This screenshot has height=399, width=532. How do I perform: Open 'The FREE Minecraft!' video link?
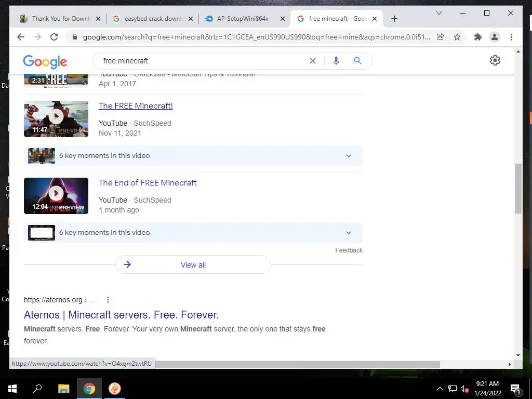[x=136, y=106]
